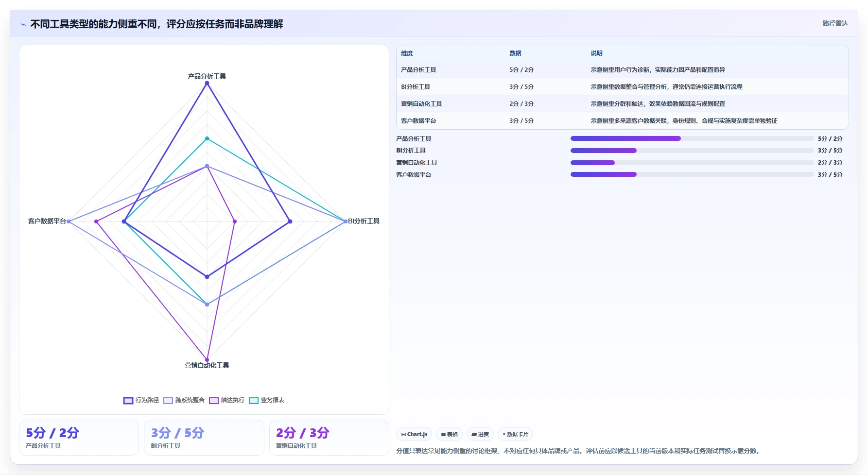
Task: Click the 营销自动化工具 radar axis label
Action: pyautogui.click(x=207, y=365)
